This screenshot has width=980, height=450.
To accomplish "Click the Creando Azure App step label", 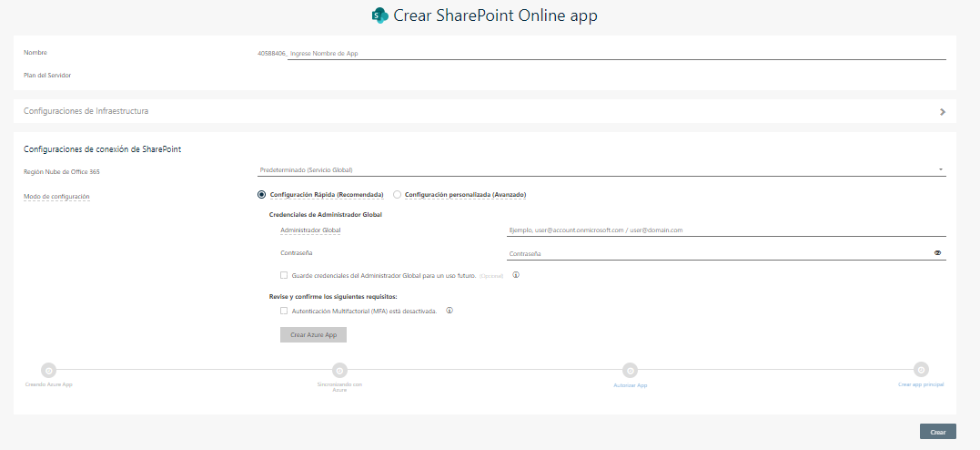I will click(x=49, y=384).
